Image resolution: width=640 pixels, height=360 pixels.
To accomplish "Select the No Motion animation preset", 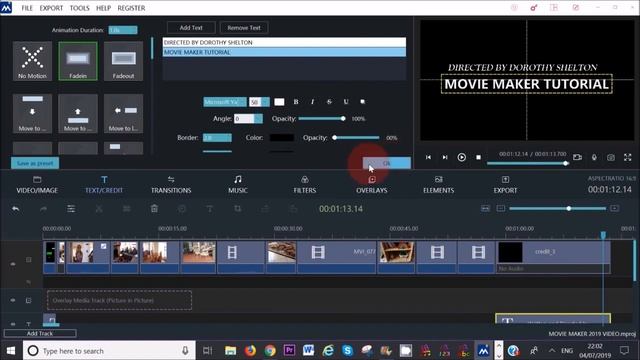I will [32, 61].
